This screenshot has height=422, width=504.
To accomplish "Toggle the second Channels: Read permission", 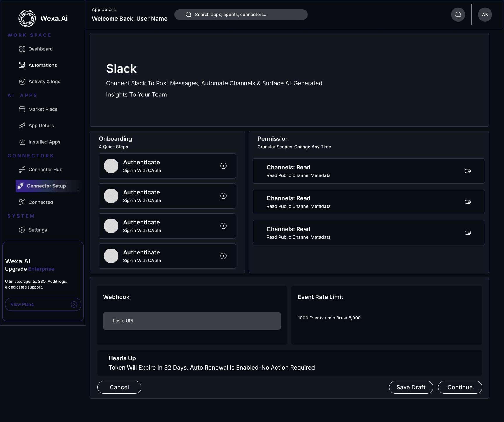I will pyautogui.click(x=468, y=202).
